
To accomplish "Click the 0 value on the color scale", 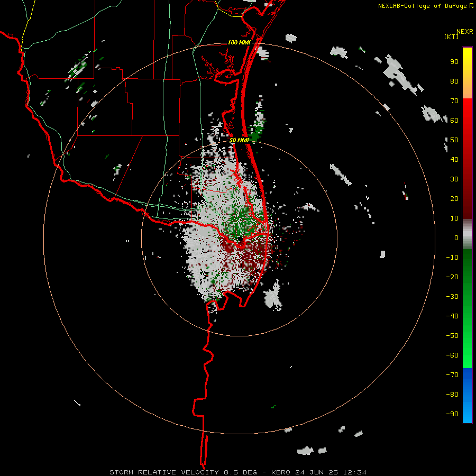I will click(x=456, y=237).
